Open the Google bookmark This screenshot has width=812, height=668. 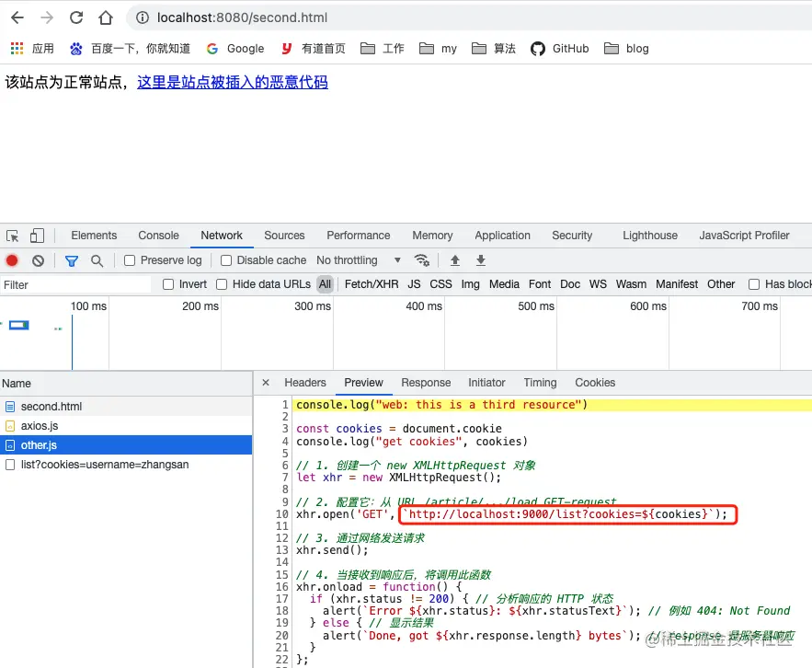[x=235, y=48]
